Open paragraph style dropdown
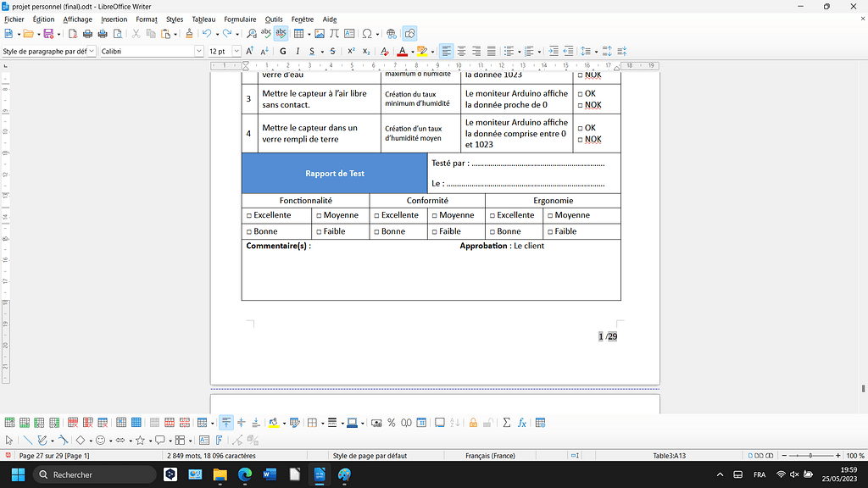Viewport: 868px width, 488px height. click(x=92, y=51)
